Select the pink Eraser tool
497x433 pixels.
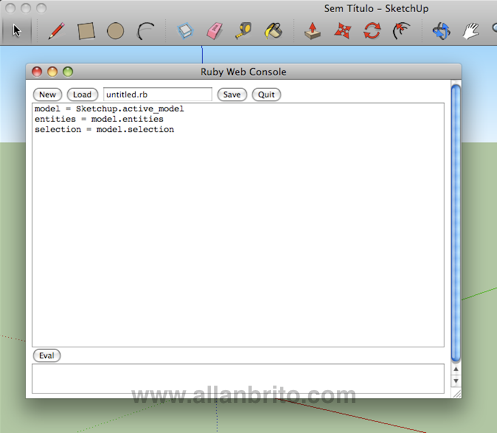click(x=215, y=31)
